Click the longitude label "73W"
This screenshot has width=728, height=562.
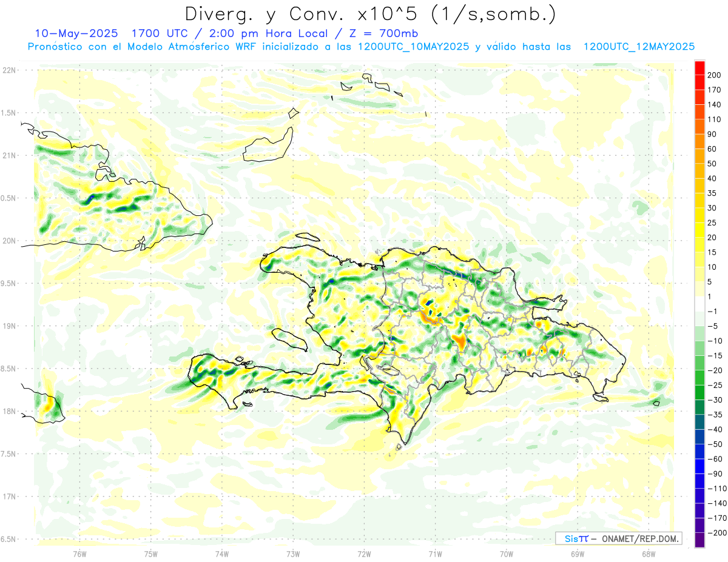coord(293,554)
